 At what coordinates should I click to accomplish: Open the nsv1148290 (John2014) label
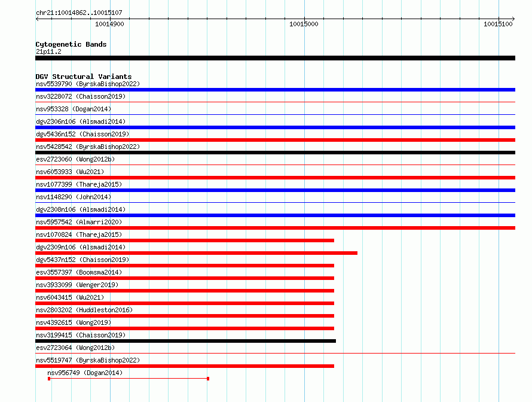click(74, 197)
